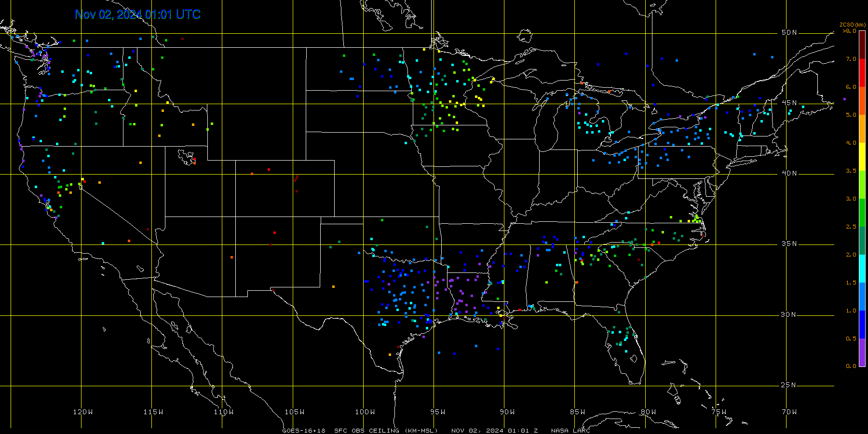
Task: Select the NOV 02, 2024 01:01 Z footer text
Action: (x=494, y=431)
